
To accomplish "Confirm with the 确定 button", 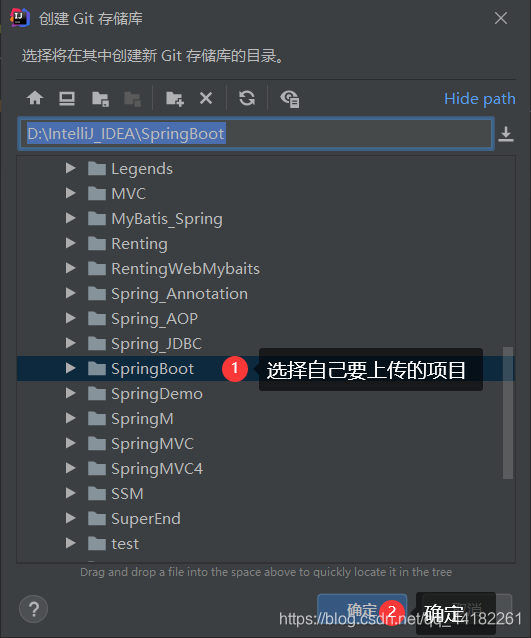I will [x=362, y=611].
